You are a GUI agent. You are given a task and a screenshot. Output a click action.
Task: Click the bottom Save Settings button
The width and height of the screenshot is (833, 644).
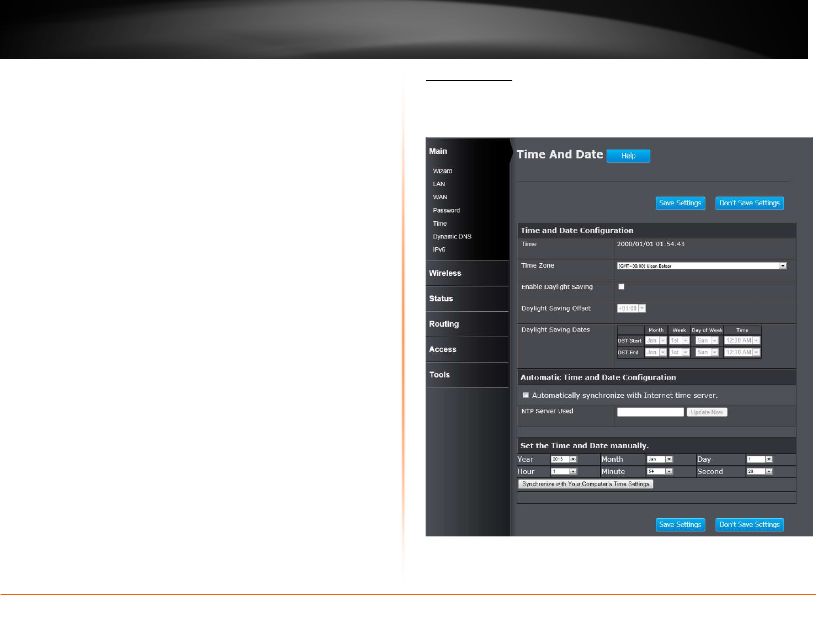(680, 525)
